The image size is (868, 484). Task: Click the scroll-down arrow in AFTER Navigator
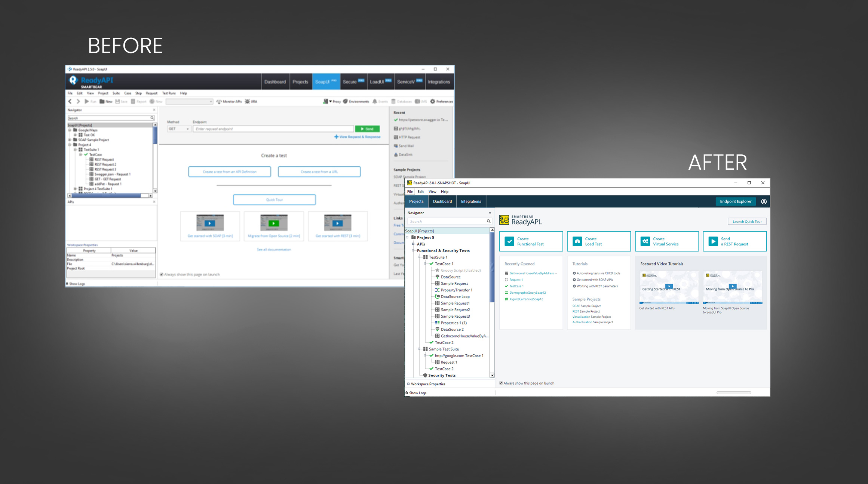[x=492, y=375]
